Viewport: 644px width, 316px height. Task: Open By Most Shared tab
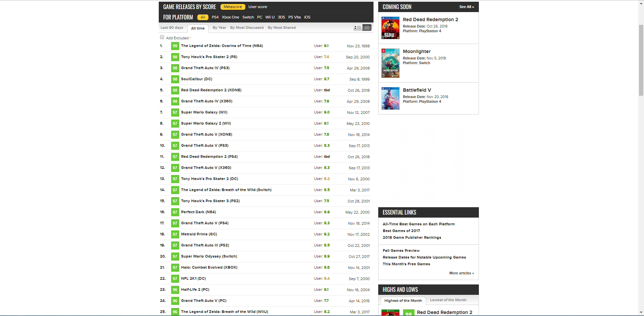pos(282,28)
